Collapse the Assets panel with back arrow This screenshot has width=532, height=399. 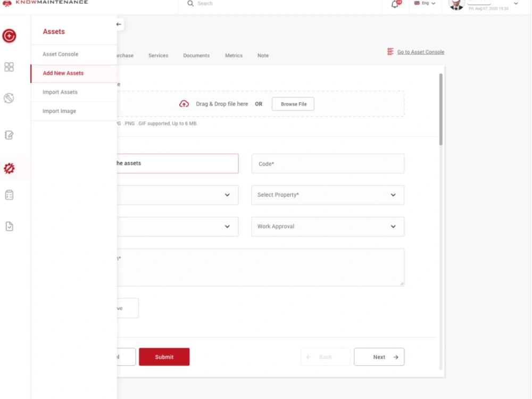(x=119, y=24)
